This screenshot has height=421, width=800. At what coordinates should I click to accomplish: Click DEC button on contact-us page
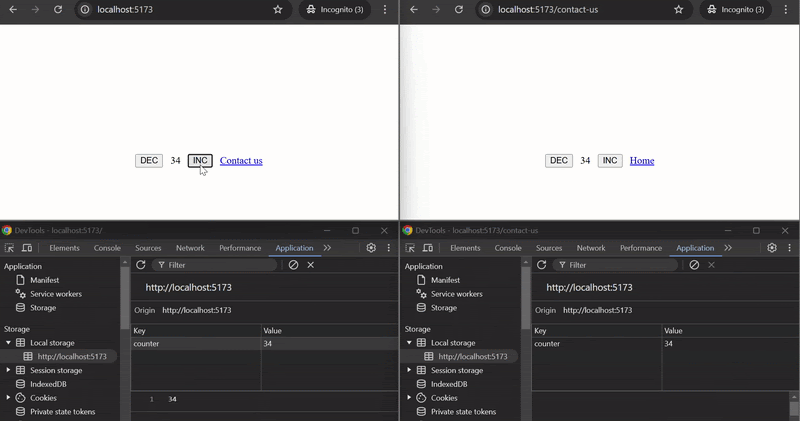click(x=559, y=161)
